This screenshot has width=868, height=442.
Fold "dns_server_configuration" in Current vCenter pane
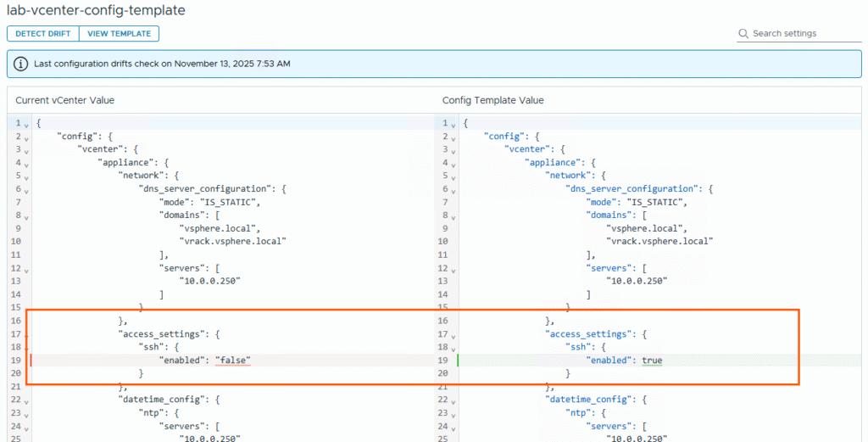(x=27, y=190)
